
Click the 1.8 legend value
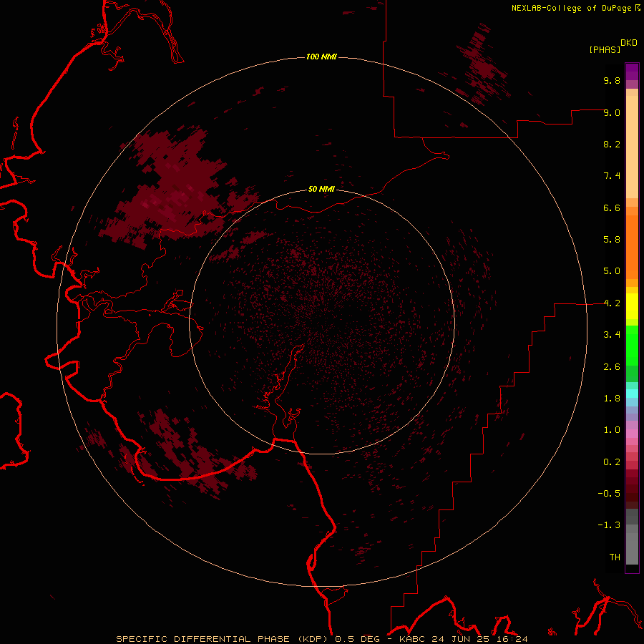[x=612, y=399]
